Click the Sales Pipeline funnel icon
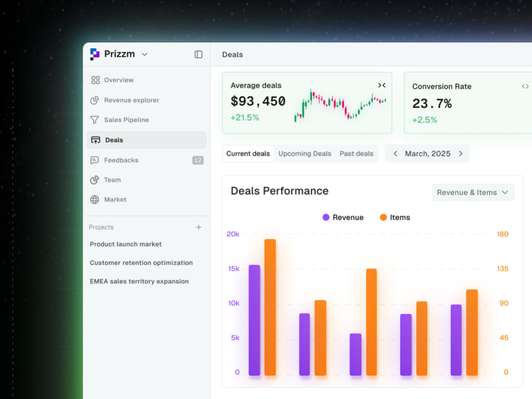The height and width of the screenshot is (399, 532). pos(95,120)
